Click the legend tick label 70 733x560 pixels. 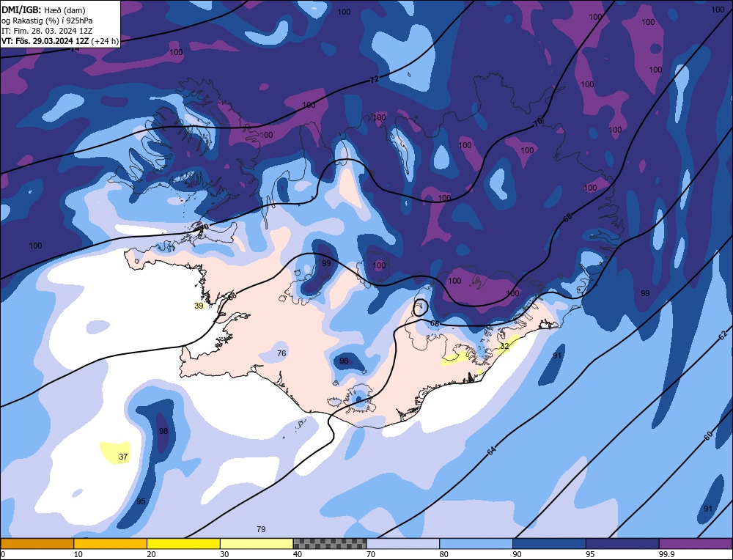click(x=371, y=554)
